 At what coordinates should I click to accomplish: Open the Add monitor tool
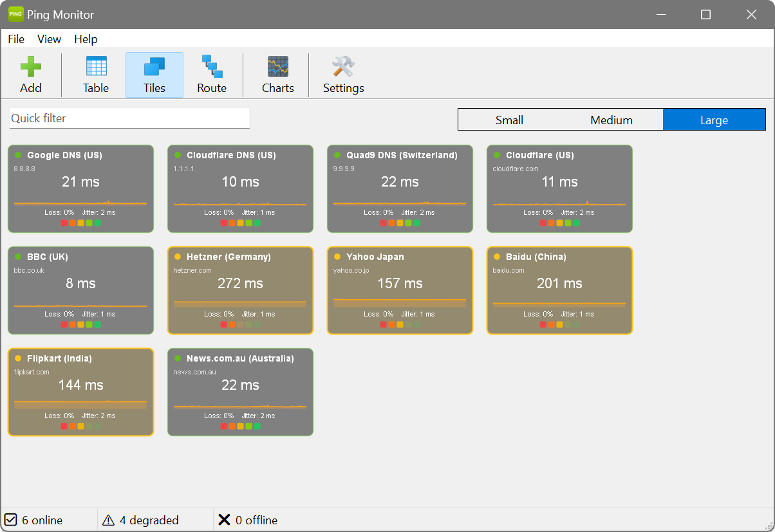pos(31,74)
